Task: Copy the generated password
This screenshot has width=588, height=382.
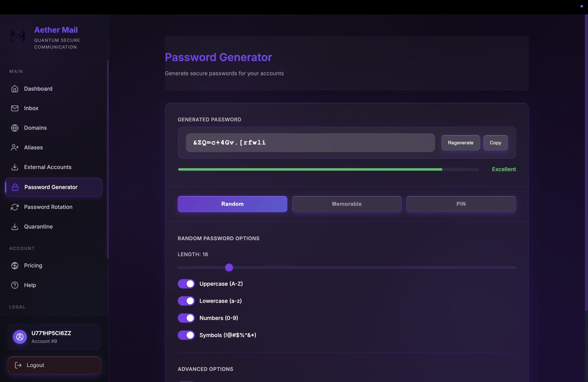Action: click(495, 143)
